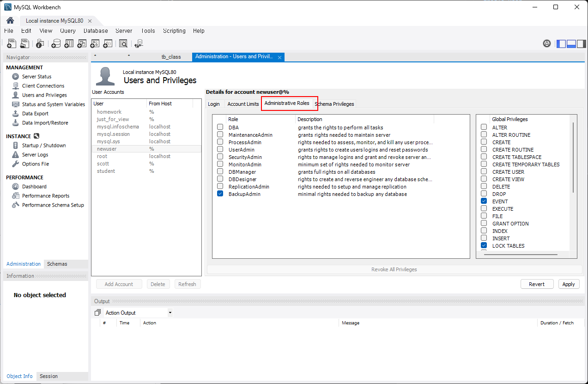Uncheck the BackupAdmin role
588x384 pixels.
220,194
